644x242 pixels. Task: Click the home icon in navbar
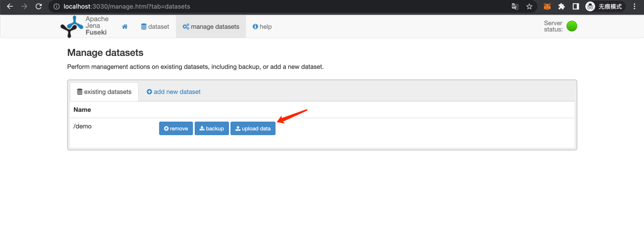125,27
